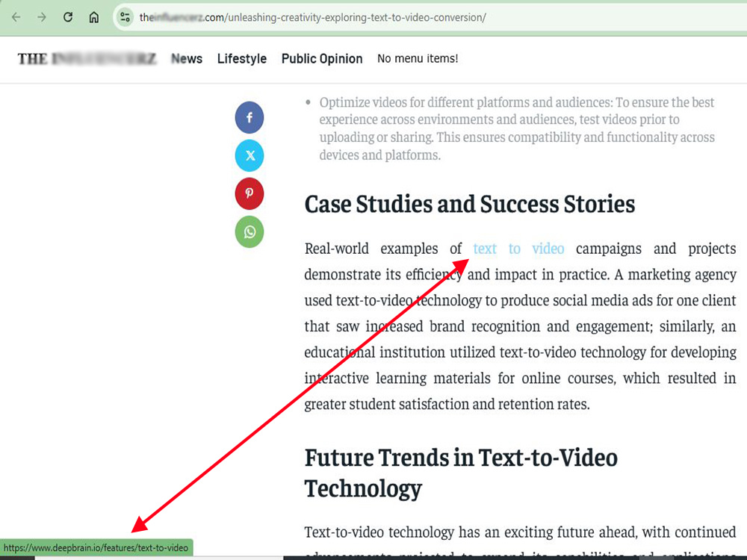The height and width of the screenshot is (560, 747).
Task: Click the browser back arrow
Action: pyautogui.click(x=16, y=18)
